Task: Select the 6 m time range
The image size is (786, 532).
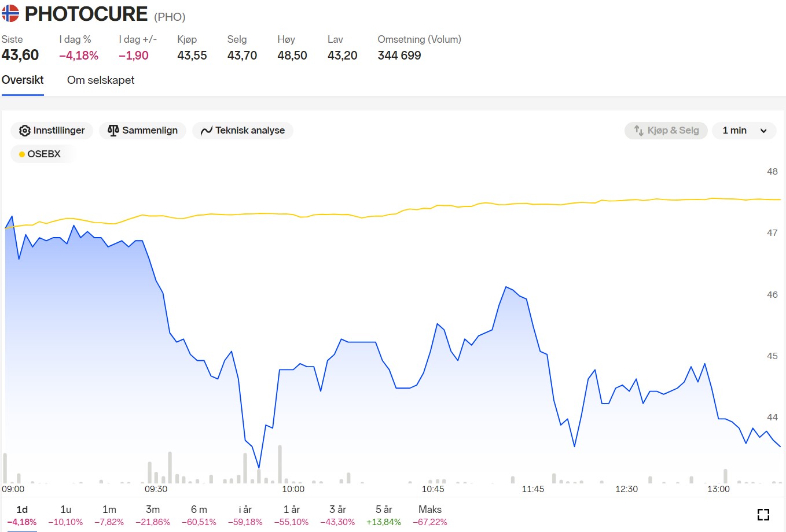Action: pos(199,515)
